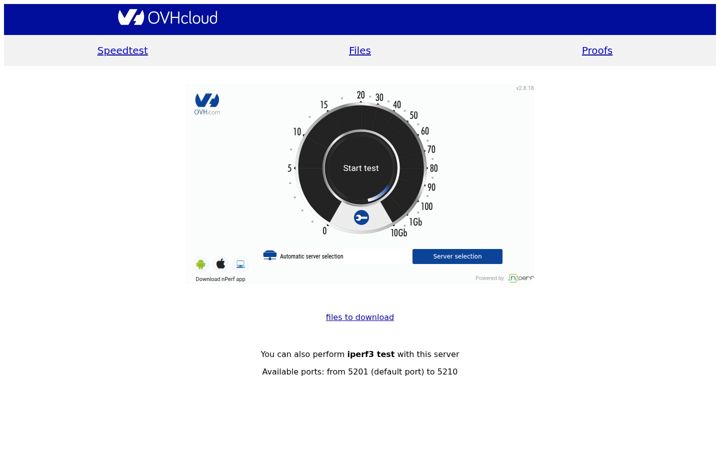Follow the files to download link
Image resolution: width=720 pixels, height=450 pixels.
(360, 317)
